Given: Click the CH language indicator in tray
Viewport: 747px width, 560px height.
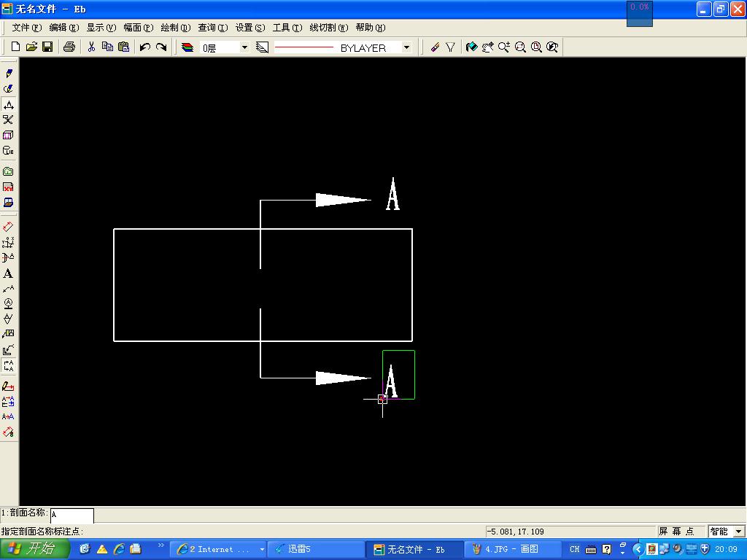Looking at the screenshot, I should pos(575,549).
